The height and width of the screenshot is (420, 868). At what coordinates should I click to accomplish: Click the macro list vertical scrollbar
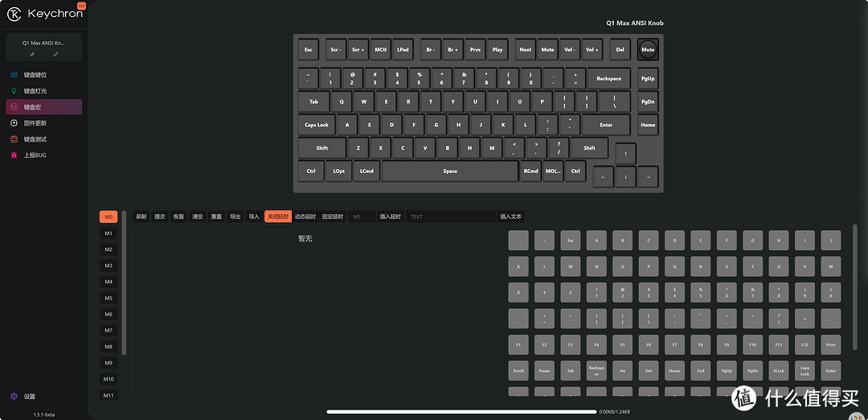pos(124,282)
